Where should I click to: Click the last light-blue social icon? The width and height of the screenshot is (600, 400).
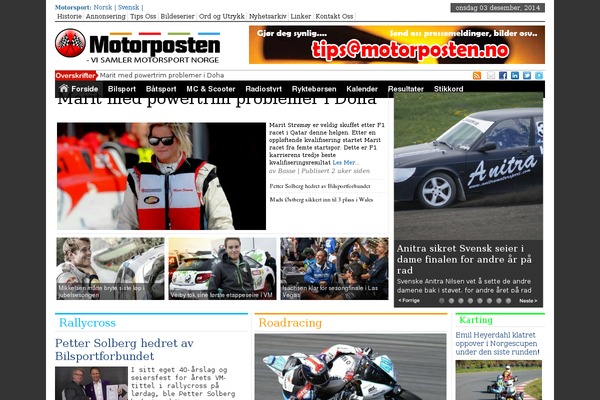(539, 75)
